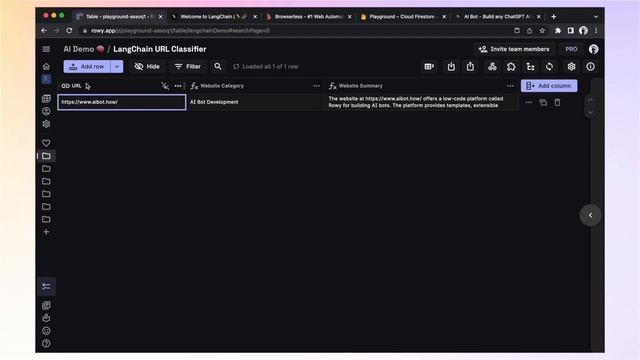Delete the aibot.how row

pyautogui.click(x=557, y=102)
